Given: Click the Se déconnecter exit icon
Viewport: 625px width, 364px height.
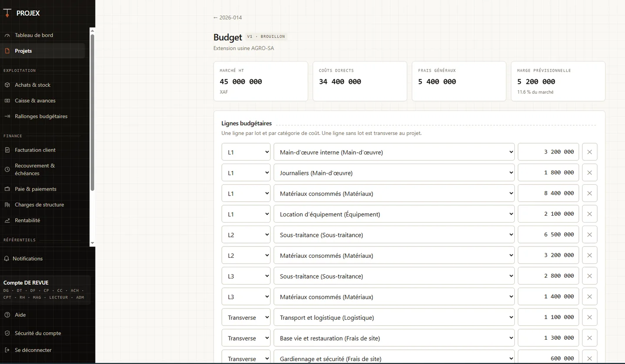Looking at the screenshot, I should pyautogui.click(x=7, y=350).
